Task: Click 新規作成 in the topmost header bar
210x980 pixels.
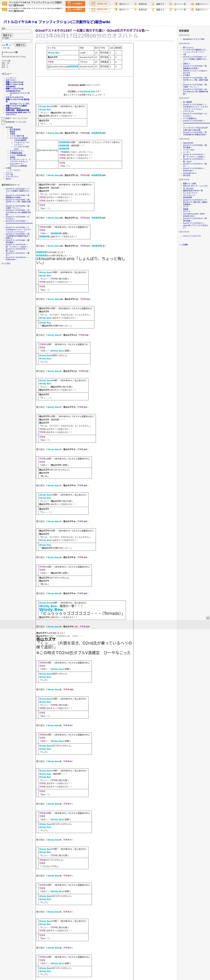Action: (x=140, y=4)
